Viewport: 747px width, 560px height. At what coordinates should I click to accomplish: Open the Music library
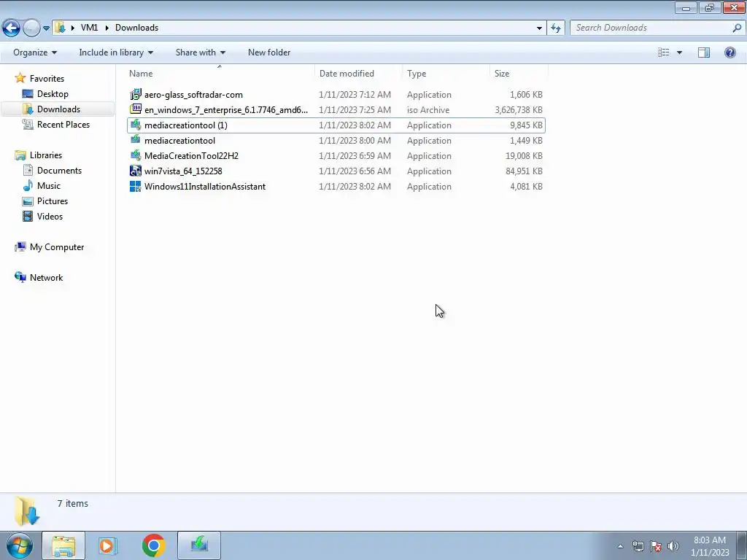pos(49,186)
